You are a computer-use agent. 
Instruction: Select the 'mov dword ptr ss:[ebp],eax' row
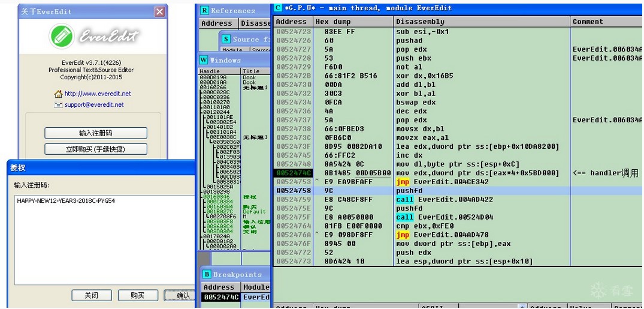click(x=458, y=244)
